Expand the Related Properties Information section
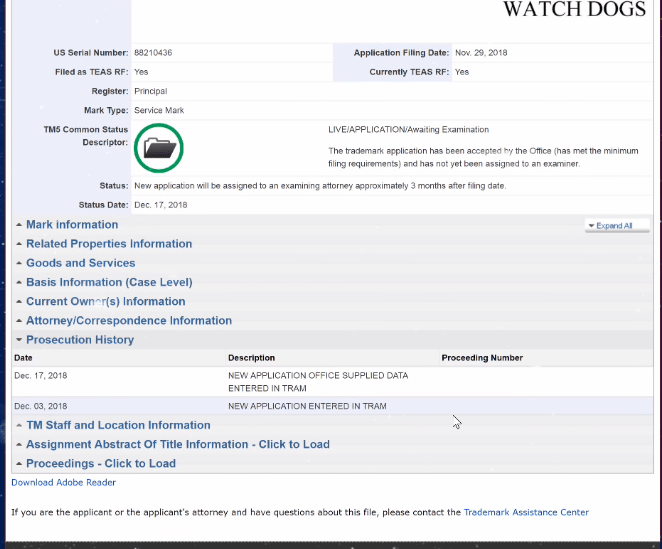662x549 pixels. pos(109,244)
